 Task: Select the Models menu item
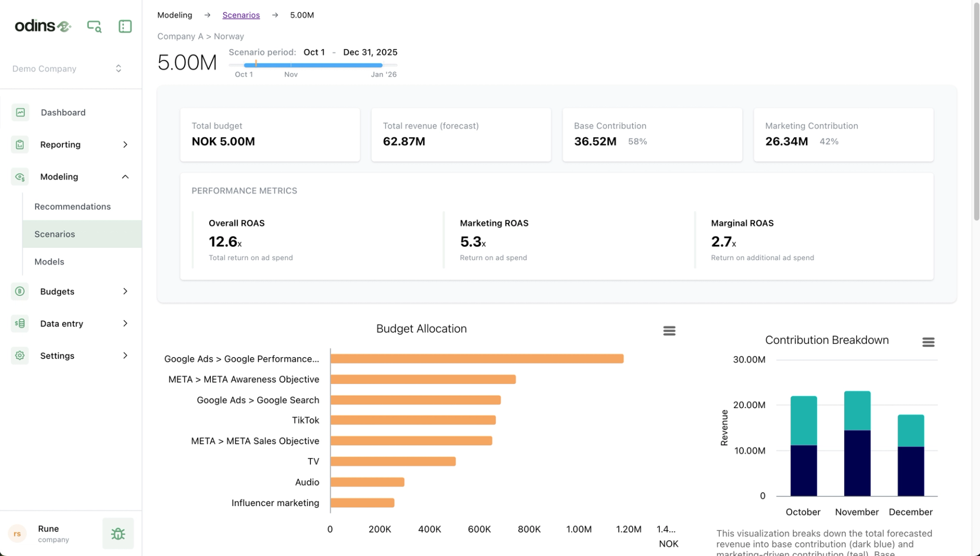pyautogui.click(x=50, y=262)
